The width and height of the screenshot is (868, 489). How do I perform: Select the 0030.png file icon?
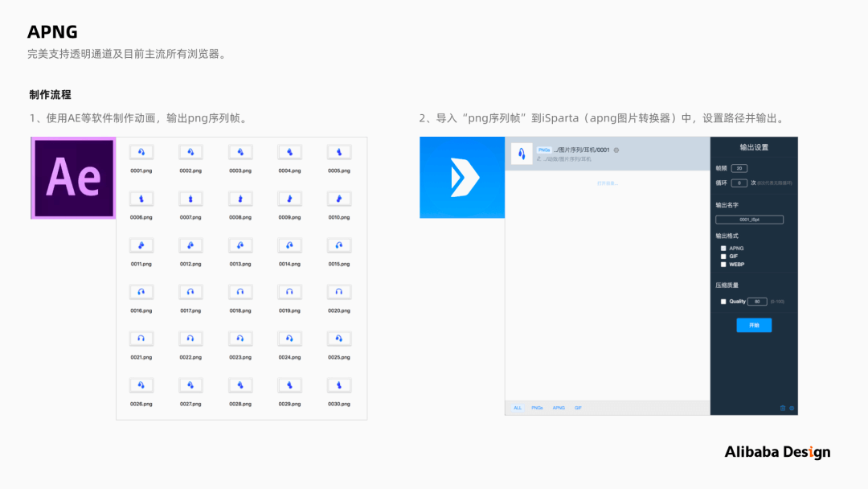tap(339, 385)
